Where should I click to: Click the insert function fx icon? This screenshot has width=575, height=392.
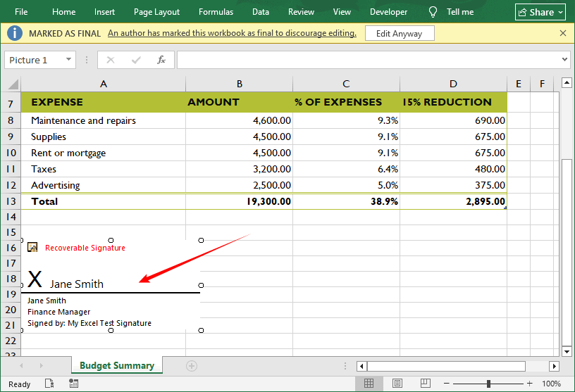[x=161, y=60]
